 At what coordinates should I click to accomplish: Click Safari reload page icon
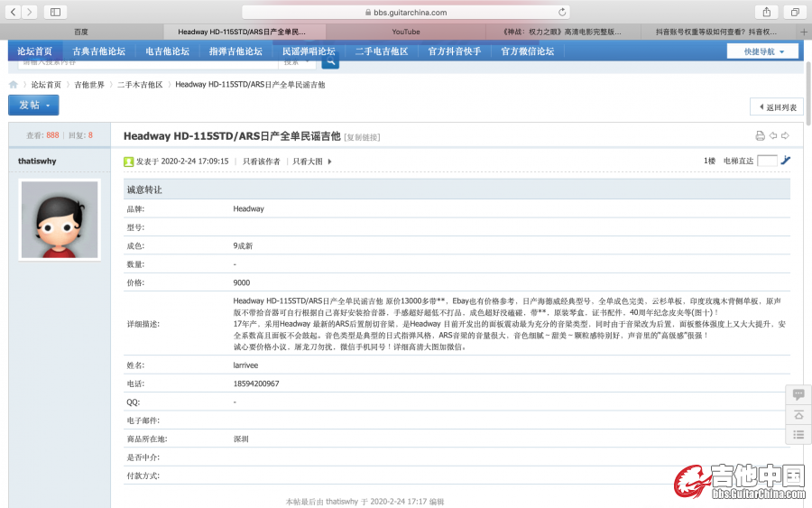tap(563, 12)
